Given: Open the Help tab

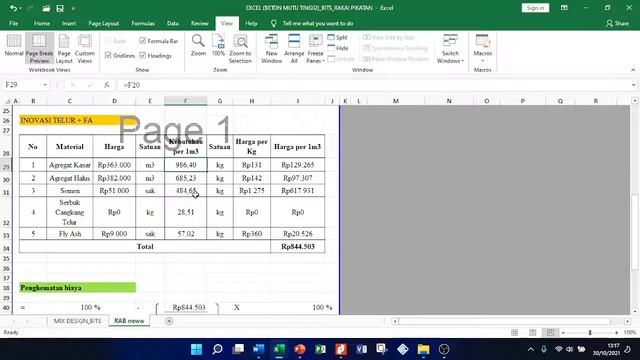Looking at the screenshot, I should 251,23.
